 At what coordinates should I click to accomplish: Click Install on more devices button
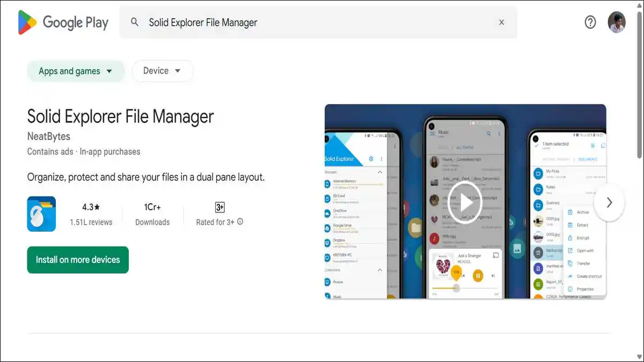[x=78, y=260]
